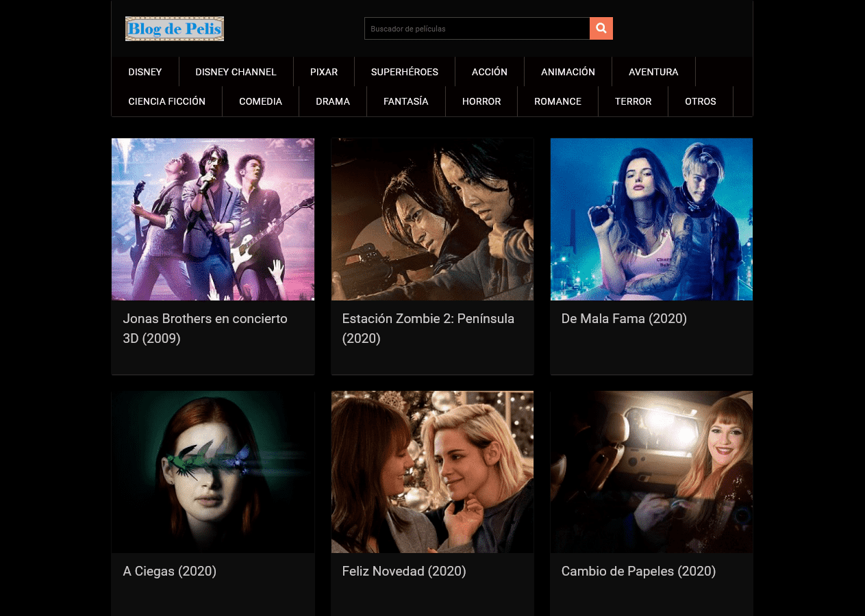
Task: Focus the Buscador de películas search field
Action: (477, 28)
